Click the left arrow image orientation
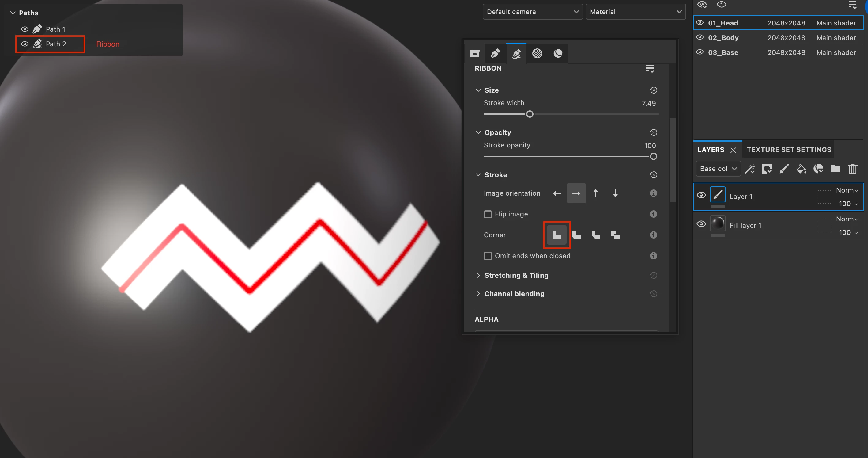Viewport: 868px width, 458px height. click(557, 193)
